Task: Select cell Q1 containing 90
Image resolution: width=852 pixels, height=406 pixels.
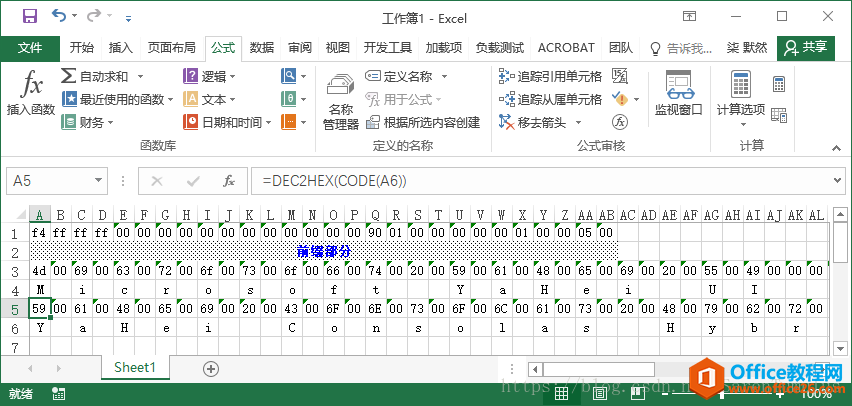Action: point(375,233)
